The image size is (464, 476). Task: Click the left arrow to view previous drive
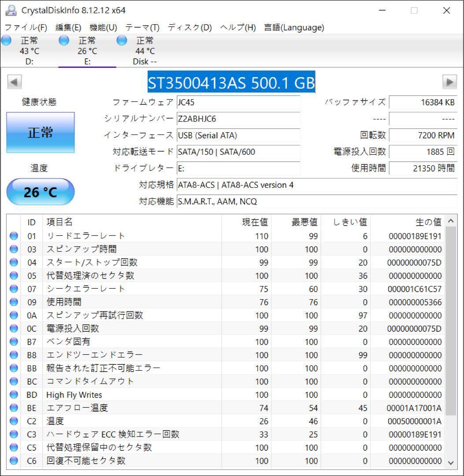pyautogui.click(x=14, y=82)
